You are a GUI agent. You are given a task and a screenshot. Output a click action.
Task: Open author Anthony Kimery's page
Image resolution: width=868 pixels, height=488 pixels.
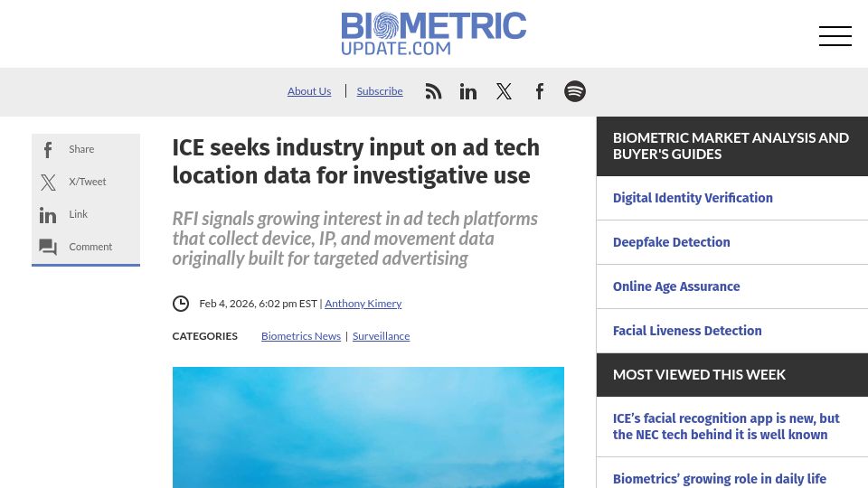pos(363,304)
